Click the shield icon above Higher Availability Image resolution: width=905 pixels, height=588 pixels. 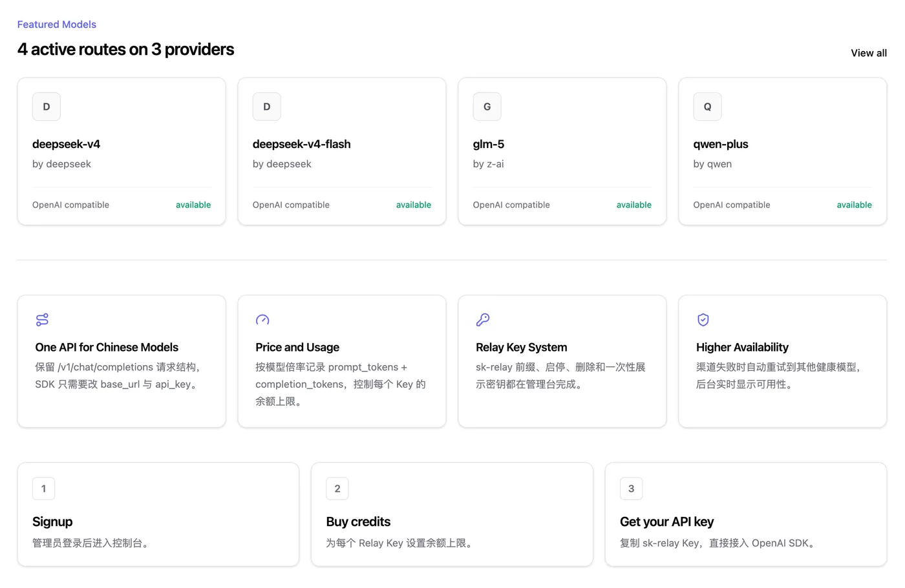point(703,320)
